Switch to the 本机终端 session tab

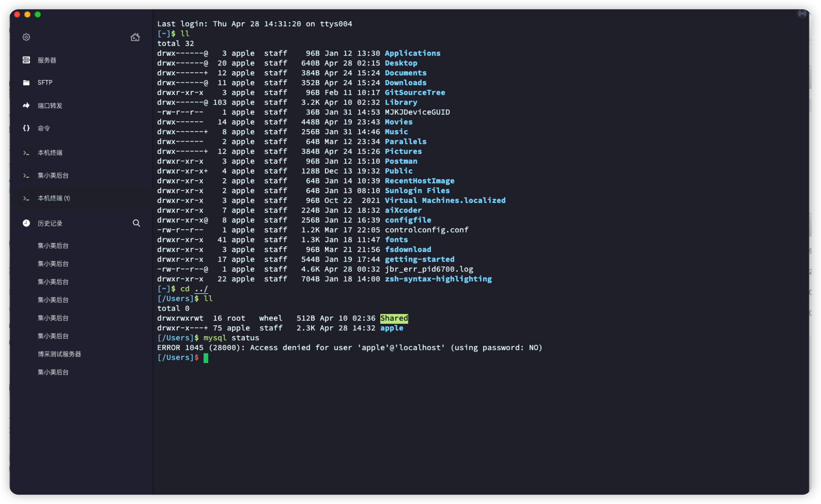(x=50, y=153)
